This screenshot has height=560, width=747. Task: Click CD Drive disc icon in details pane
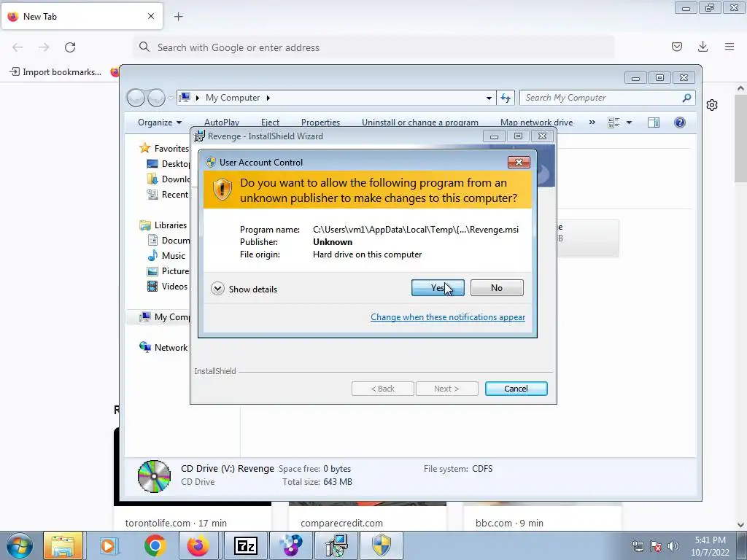point(154,475)
